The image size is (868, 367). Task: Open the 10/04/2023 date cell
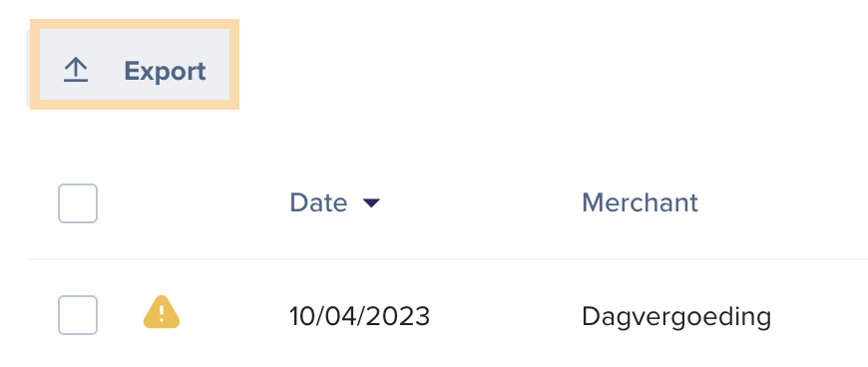click(x=359, y=316)
